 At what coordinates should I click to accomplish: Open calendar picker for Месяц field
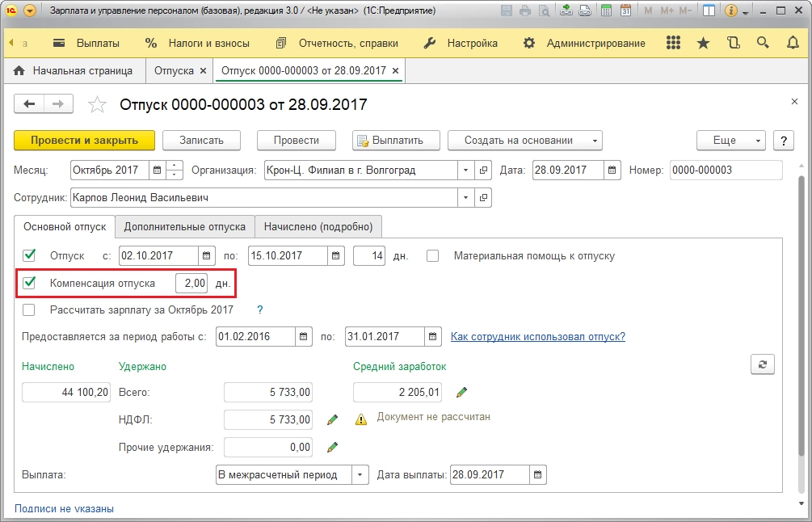(x=157, y=170)
